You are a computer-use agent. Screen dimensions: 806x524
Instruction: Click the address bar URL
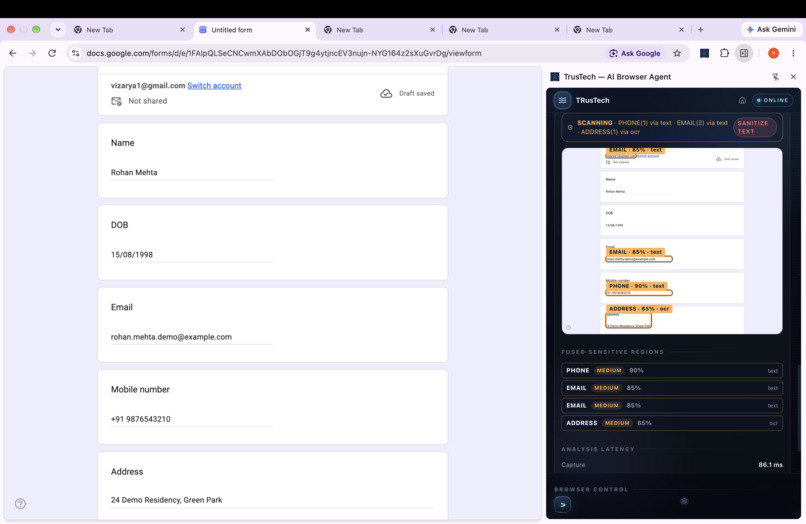pyautogui.click(x=284, y=53)
